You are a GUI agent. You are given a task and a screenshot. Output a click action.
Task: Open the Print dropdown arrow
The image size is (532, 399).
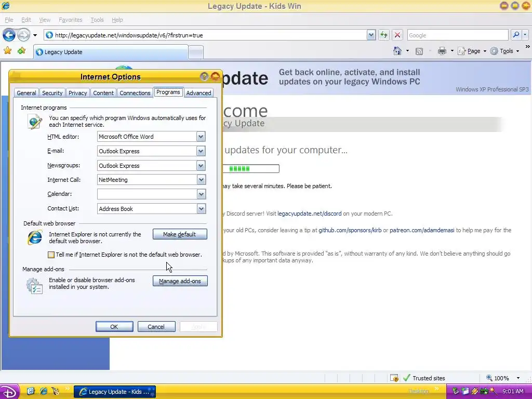[452, 51]
